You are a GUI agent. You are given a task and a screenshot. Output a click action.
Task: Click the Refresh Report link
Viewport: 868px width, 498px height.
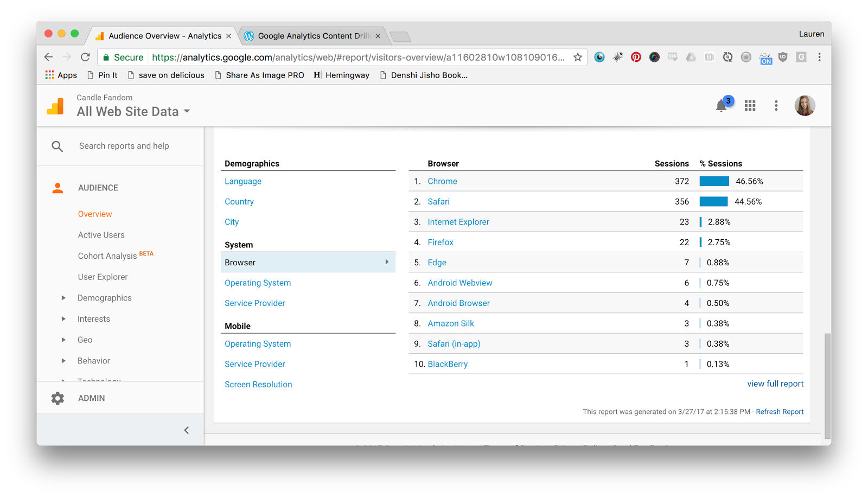point(780,412)
